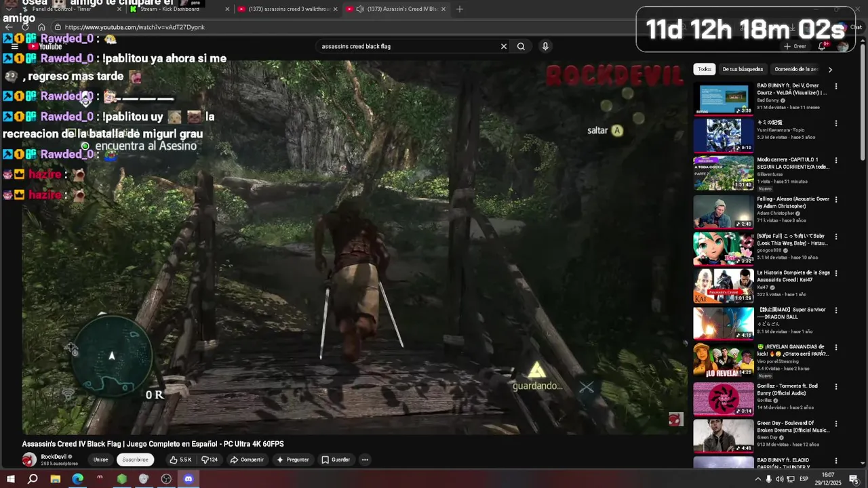This screenshot has height=488, width=868.
Task: Join channel with Unirse button
Action: (x=100, y=460)
